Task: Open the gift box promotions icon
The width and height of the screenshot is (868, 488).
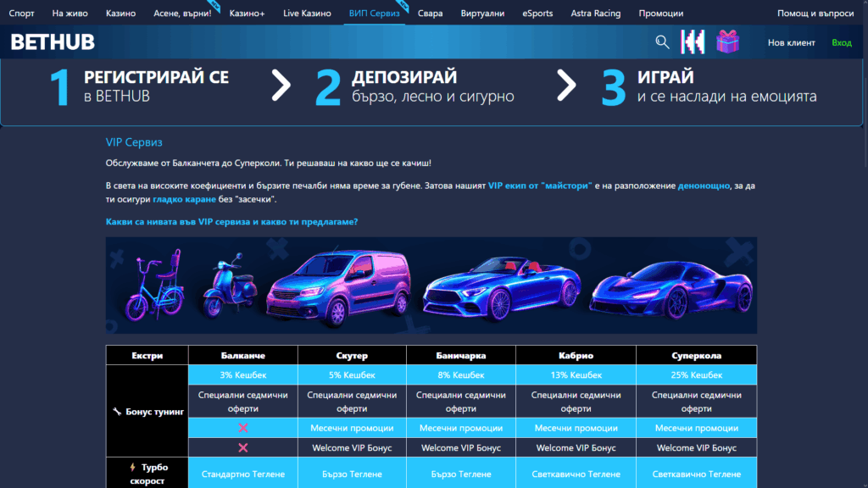Action: (x=728, y=41)
